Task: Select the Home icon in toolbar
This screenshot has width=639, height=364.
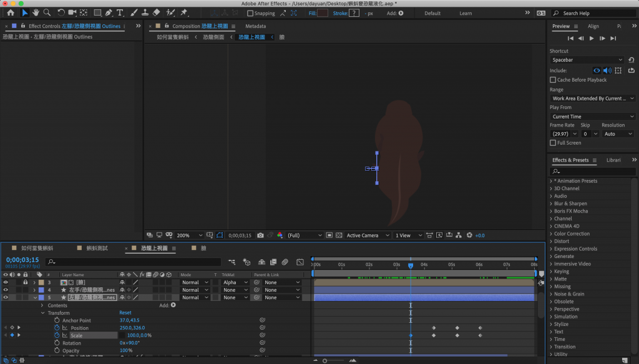Action: pyautogui.click(x=11, y=13)
